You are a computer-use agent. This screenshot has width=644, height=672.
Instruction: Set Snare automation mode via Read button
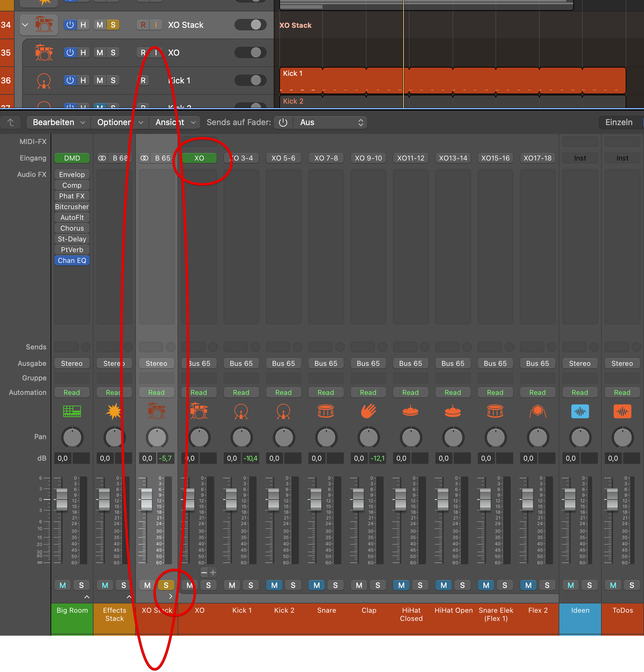tap(326, 393)
